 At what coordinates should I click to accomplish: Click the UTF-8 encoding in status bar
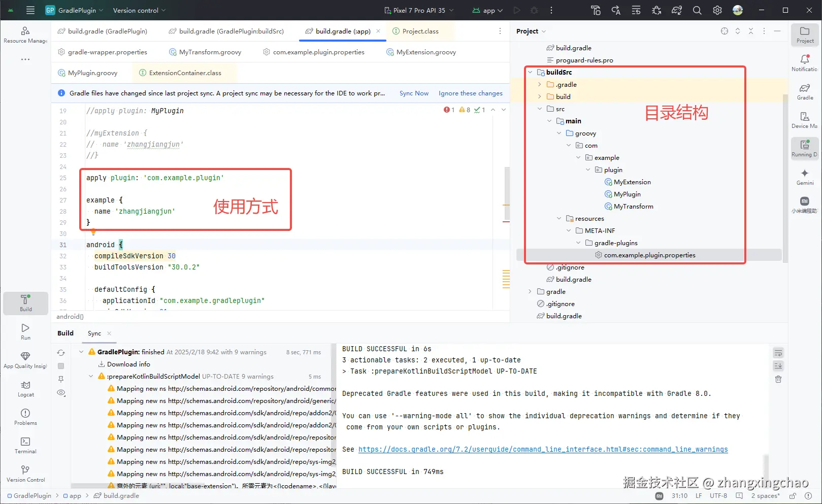click(718, 496)
